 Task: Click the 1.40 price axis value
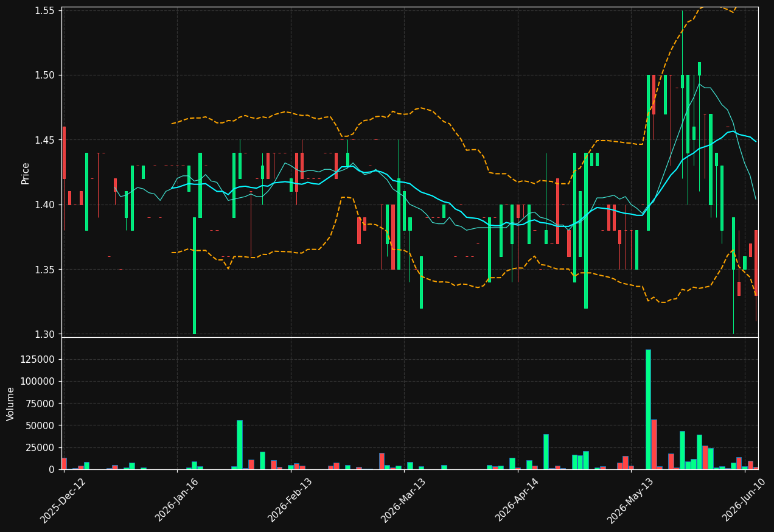coord(45,205)
